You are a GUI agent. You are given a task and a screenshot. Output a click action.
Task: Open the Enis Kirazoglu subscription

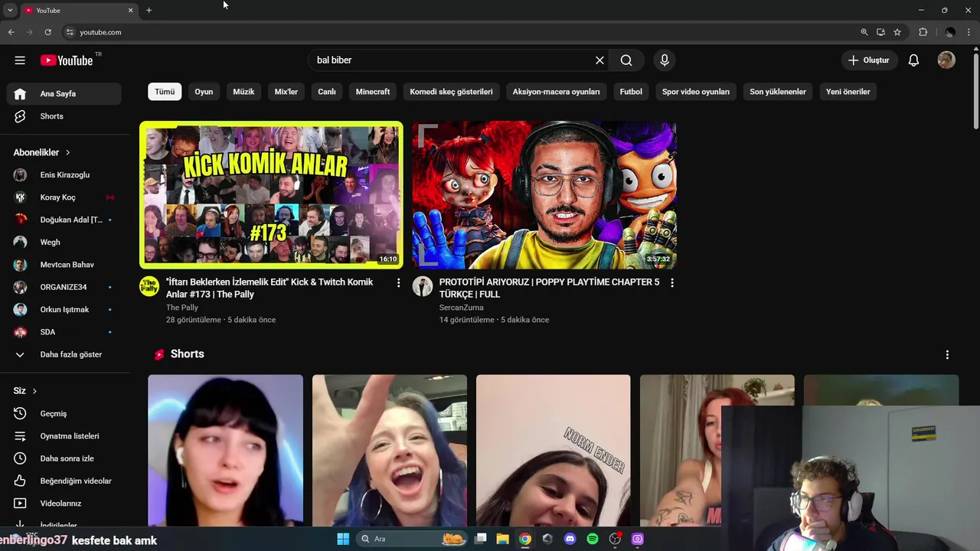pyautogui.click(x=64, y=175)
